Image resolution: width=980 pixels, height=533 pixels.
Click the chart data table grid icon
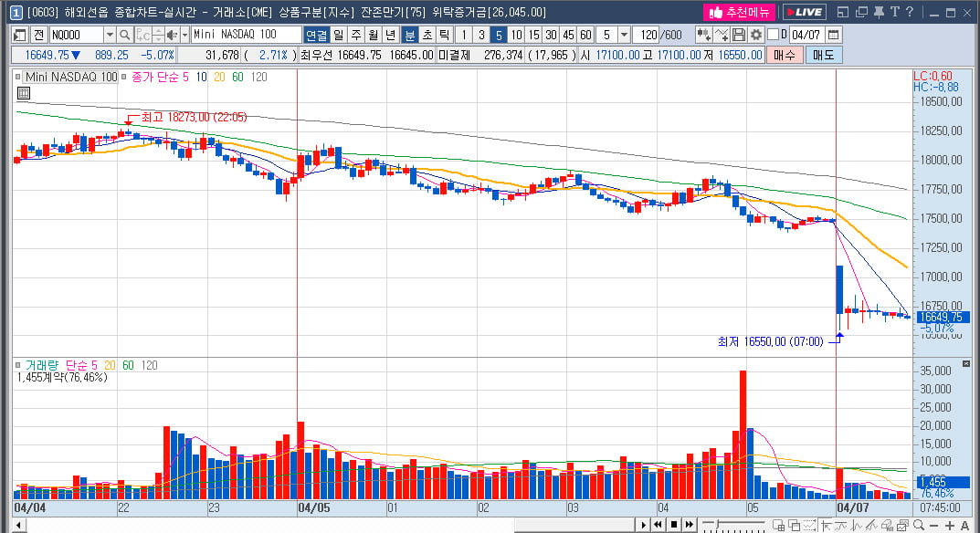(24, 93)
